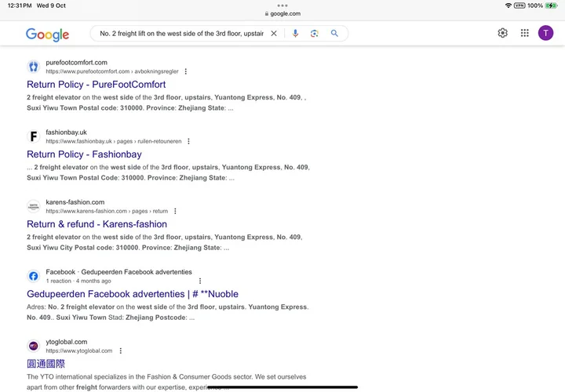Image resolution: width=565 pixels, height=392 pixels.
Task: Click the purefootcomfort avbokningsregler URL breadcrumb
Action: (112, 71)
